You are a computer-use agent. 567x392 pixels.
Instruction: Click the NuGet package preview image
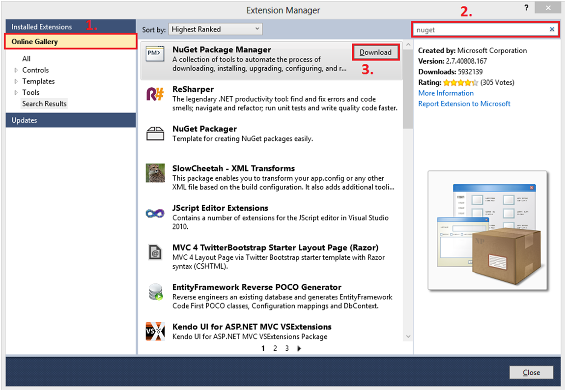487,231
